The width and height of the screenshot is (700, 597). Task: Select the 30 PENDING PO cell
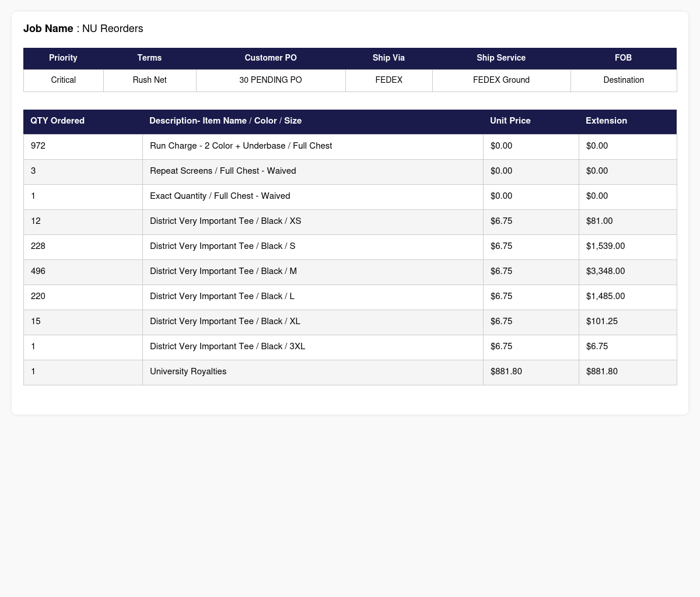271,80
